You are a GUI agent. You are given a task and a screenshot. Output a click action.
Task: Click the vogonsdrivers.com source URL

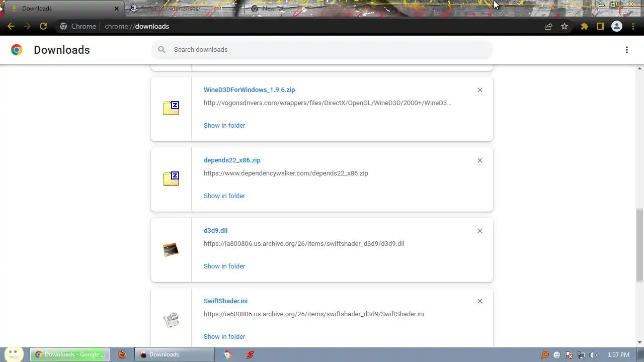327,103
